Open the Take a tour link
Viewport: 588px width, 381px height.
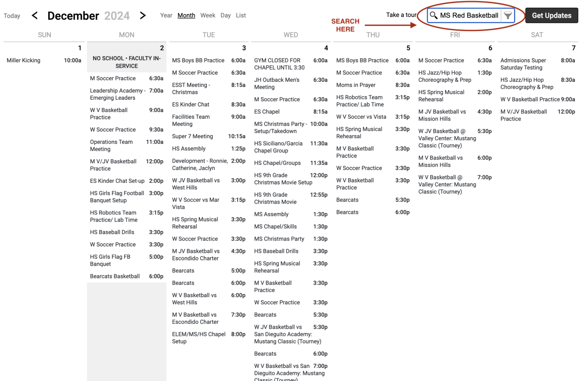pos(401,15)
